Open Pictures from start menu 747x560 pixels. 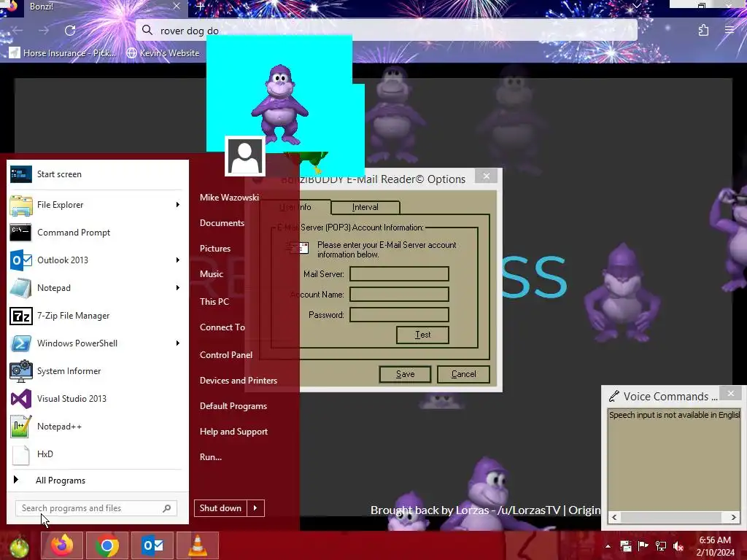215,249
